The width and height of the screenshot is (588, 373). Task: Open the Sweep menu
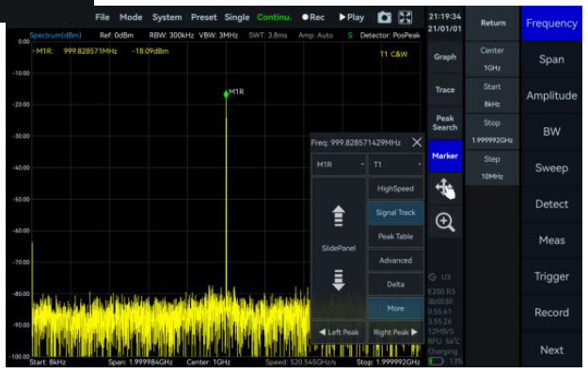click(551, 168)
